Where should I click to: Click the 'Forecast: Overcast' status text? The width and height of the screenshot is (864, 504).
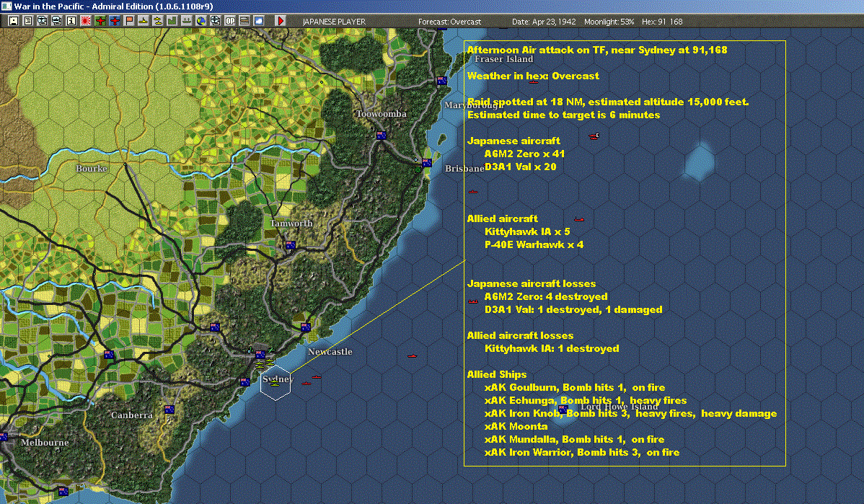[x=449, y=22]
